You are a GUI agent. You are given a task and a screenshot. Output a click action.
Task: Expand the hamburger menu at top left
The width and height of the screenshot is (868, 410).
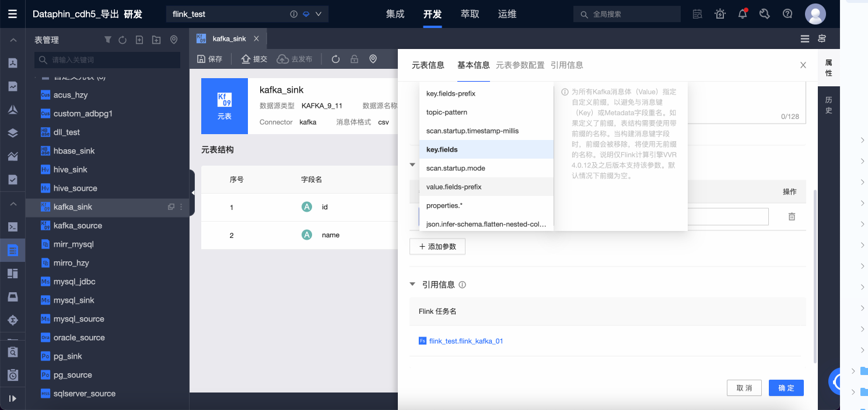(x=12, y=13)
